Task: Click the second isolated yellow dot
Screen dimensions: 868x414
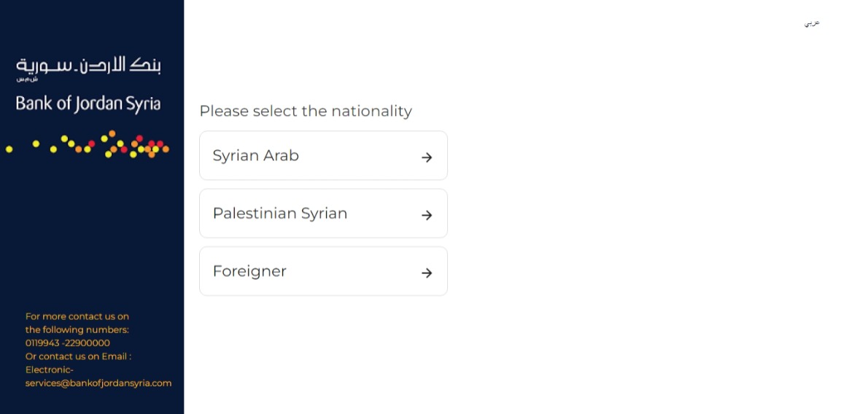Action: tap(36, 144)
